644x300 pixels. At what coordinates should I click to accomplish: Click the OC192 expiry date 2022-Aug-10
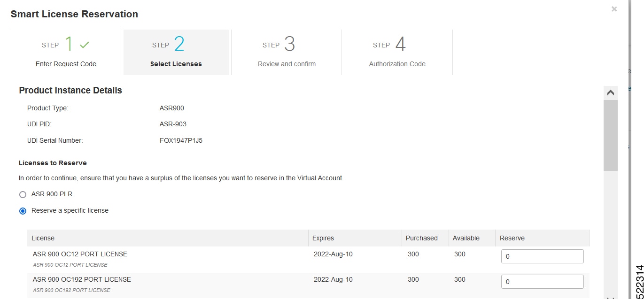(333, 279)
